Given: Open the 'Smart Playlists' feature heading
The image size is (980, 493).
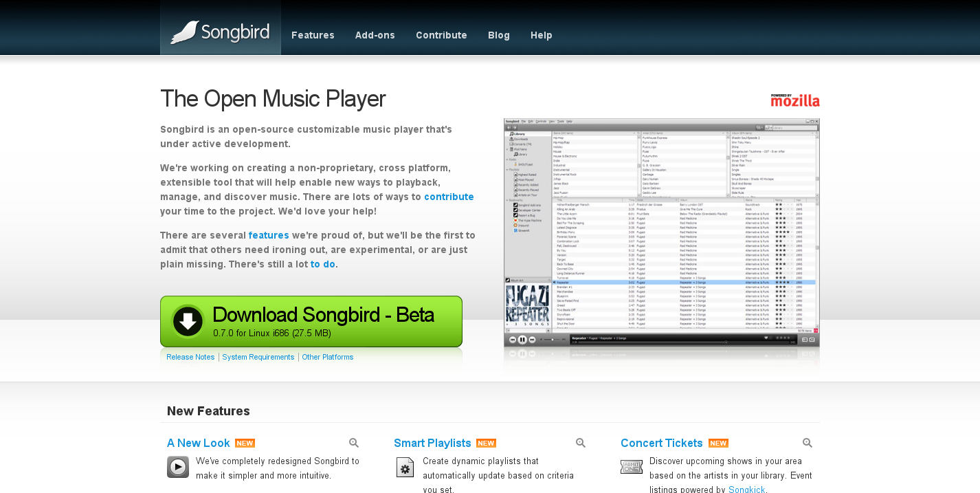Looking at the screenshot, I should click(x=432, y=443).
